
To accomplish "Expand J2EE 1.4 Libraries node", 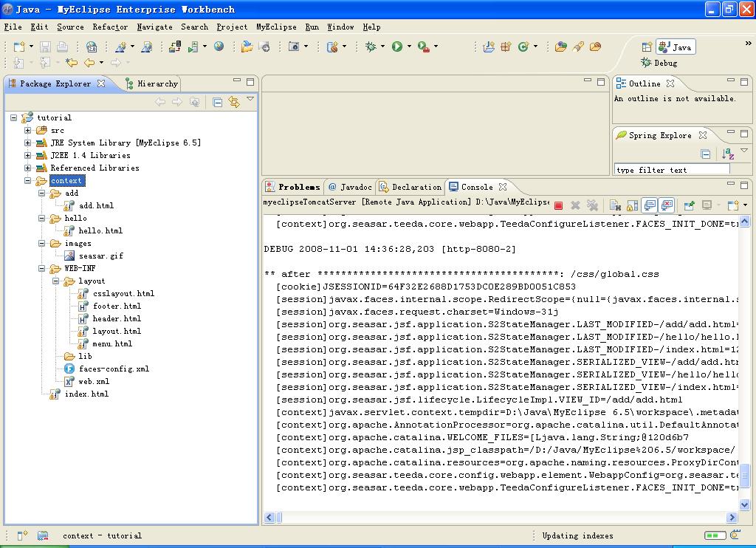I will click(x=27, y=155).
